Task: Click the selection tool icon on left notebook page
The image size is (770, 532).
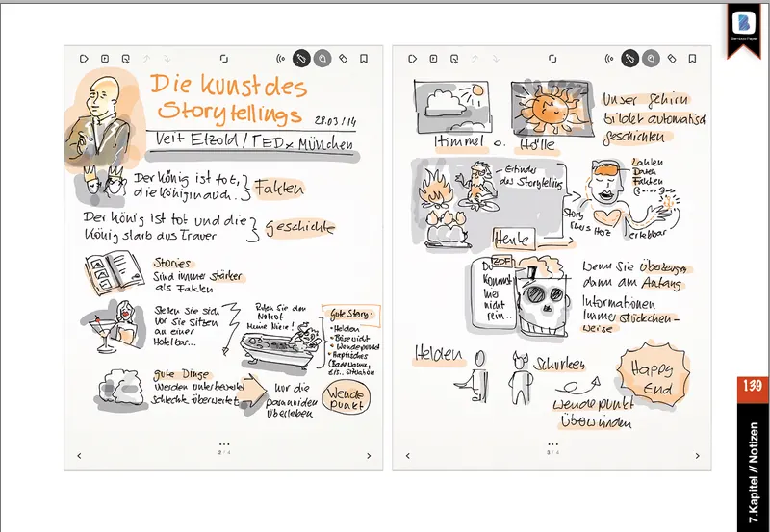Action: coord(126,59)
